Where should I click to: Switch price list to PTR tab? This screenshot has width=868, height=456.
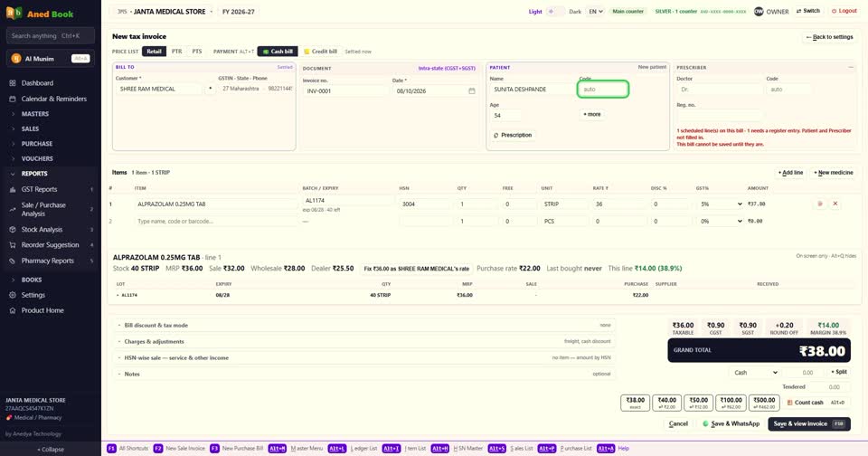176,52
